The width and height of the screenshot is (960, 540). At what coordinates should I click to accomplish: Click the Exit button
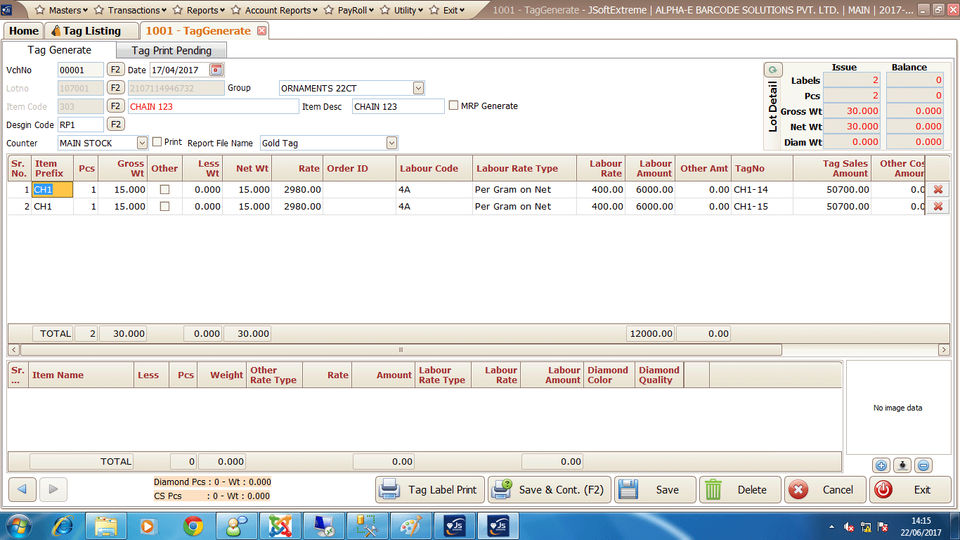click(910, 489)
